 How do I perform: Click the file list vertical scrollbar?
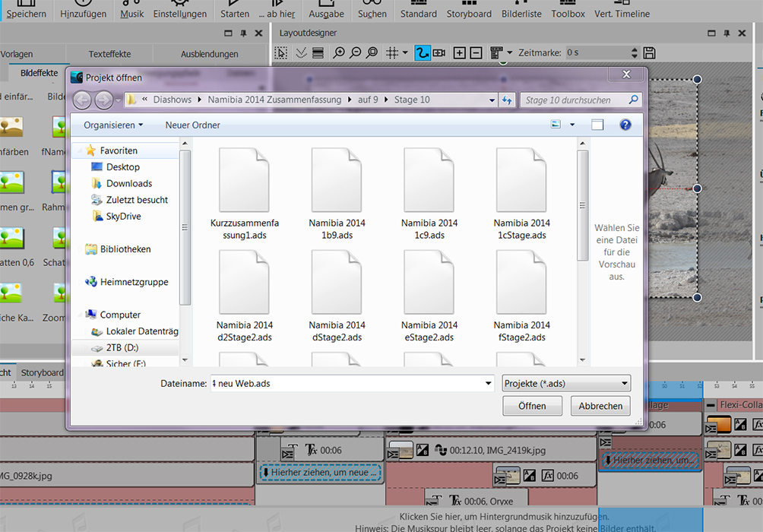pos(582,205)
